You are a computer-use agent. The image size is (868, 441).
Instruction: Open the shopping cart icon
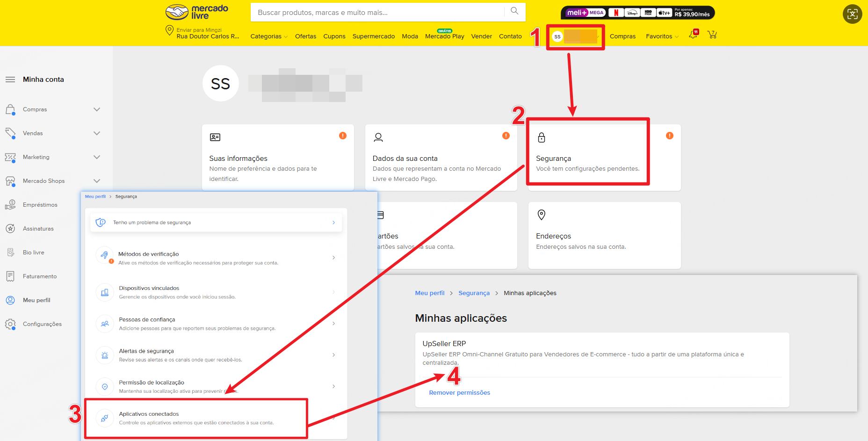pos(712,35)
